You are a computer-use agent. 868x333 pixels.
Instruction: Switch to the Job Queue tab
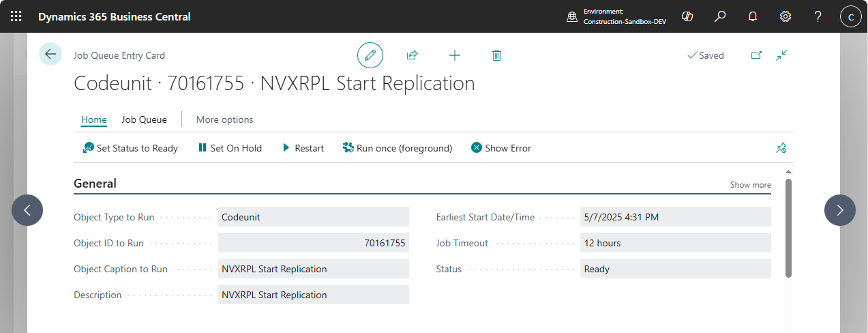click(x=144, y=119)
